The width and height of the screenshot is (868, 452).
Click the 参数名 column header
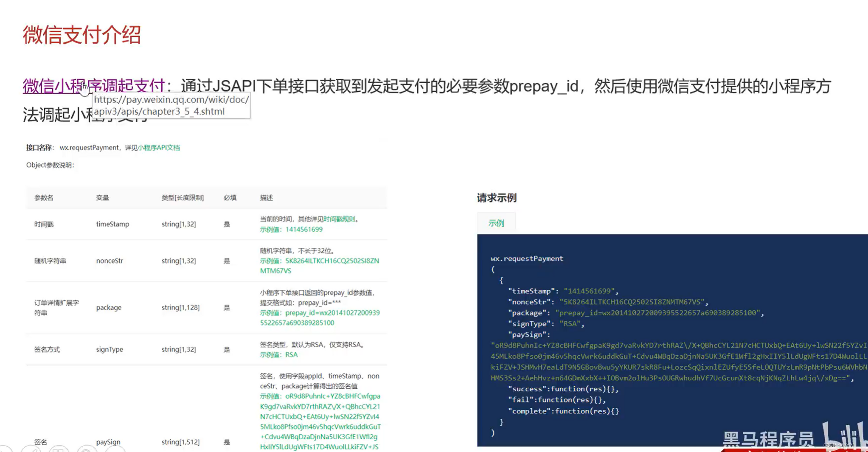point(44,198)
